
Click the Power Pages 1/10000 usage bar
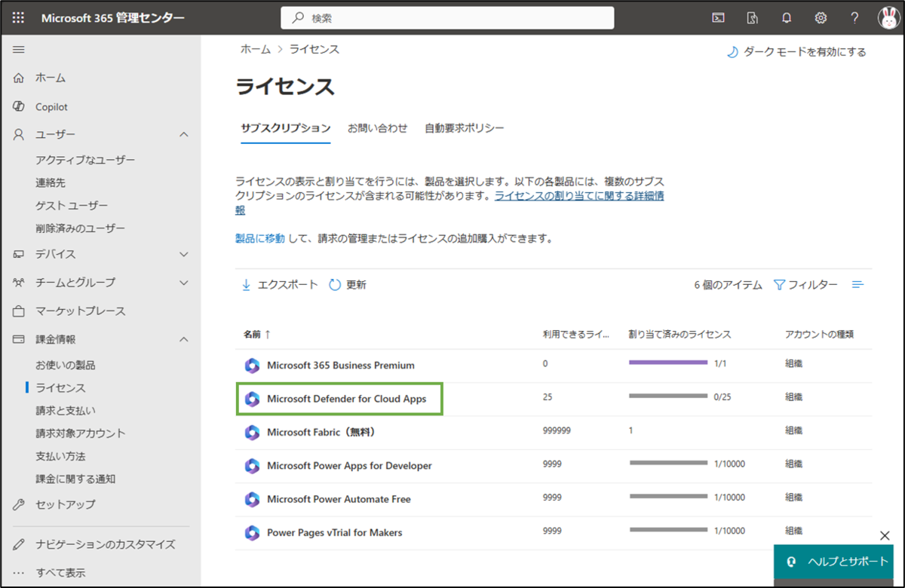point(668,529)
